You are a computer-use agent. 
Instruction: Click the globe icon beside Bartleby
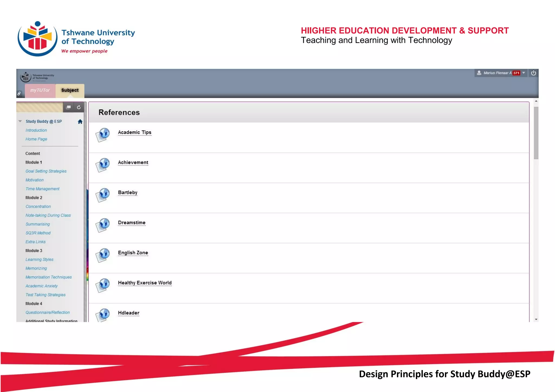point(103,195)
